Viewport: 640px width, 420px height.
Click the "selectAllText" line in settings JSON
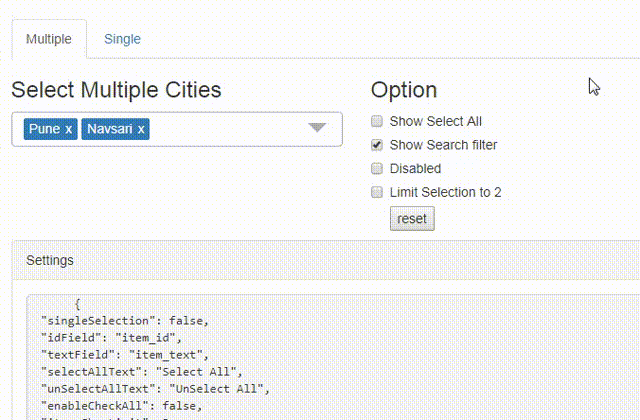pos(140,371)
